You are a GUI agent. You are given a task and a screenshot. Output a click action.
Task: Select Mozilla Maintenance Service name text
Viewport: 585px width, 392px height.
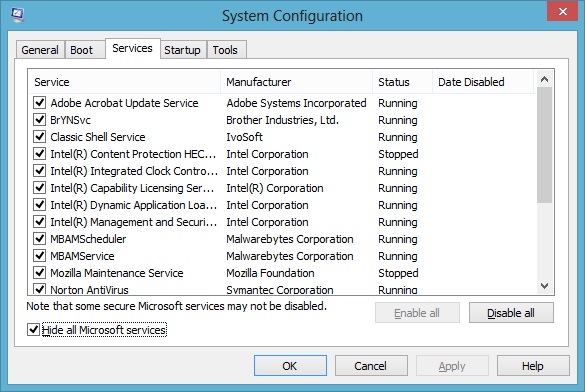[x=117, y=273]
